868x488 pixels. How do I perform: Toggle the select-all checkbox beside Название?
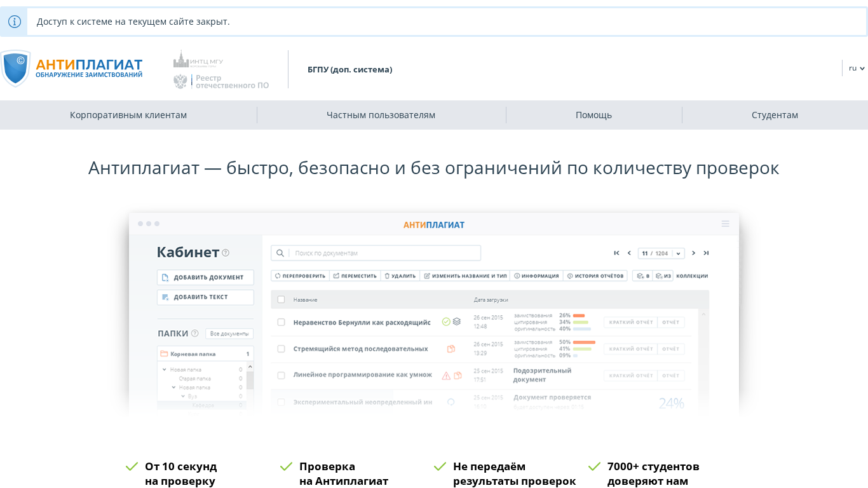[x=281, y=299]
